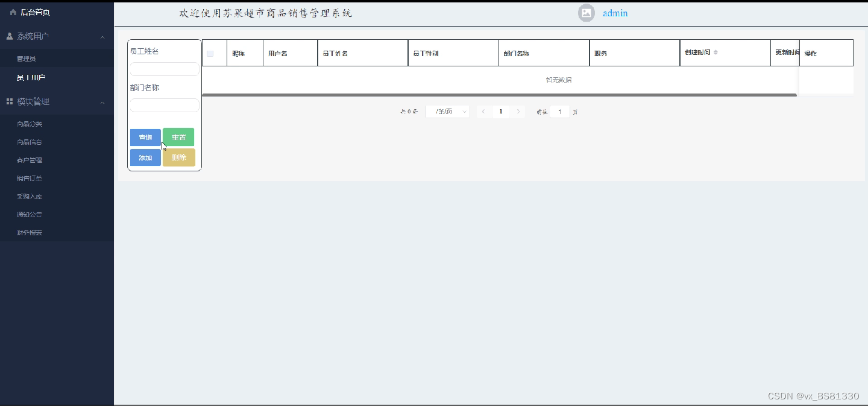868x406 pixels.
Task: Click the 操作 column header
Action: [x=826, y=53]
